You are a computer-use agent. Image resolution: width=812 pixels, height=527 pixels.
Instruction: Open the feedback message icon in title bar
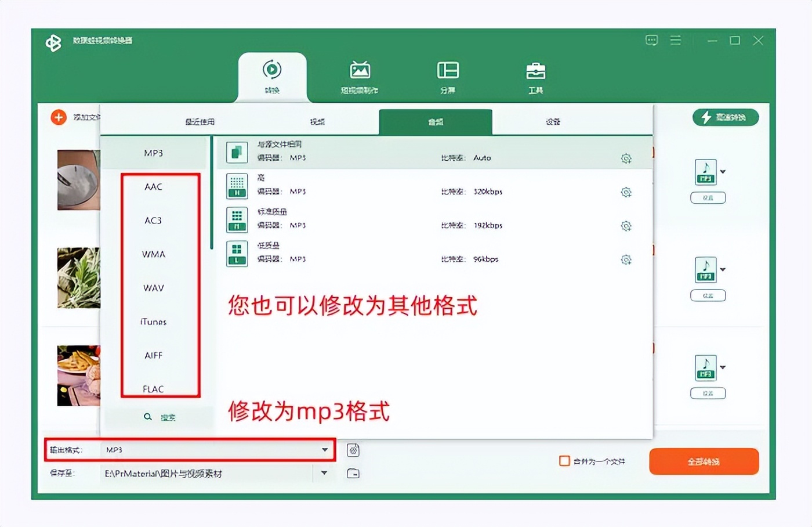pyautogui.click(x=651, y=40)
